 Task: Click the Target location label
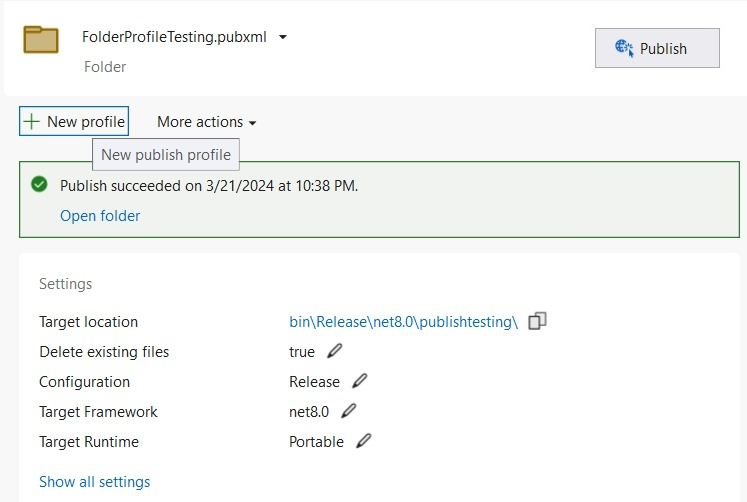click(89, 321)
